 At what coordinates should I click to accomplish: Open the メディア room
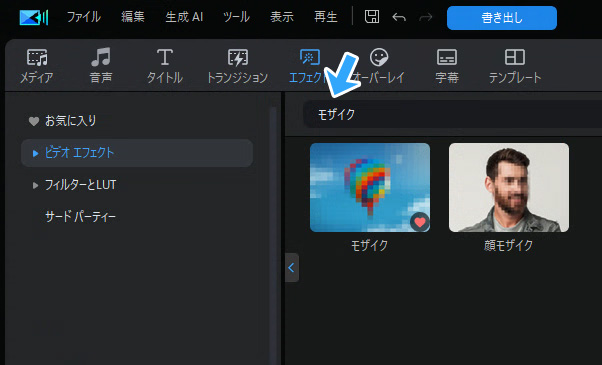(x=36, y=66)
